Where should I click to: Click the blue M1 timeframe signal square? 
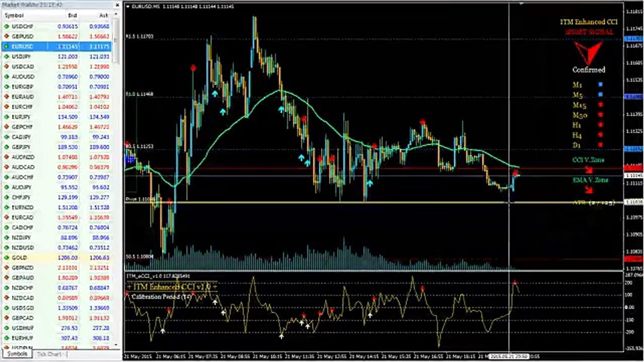(600, 85)
